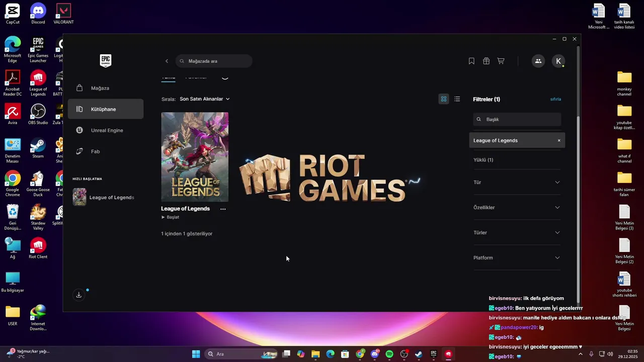Viewport: 644px width, 362px height.
Task: Open League of Legends three-dot options menu
Action: tap(223, 209)
